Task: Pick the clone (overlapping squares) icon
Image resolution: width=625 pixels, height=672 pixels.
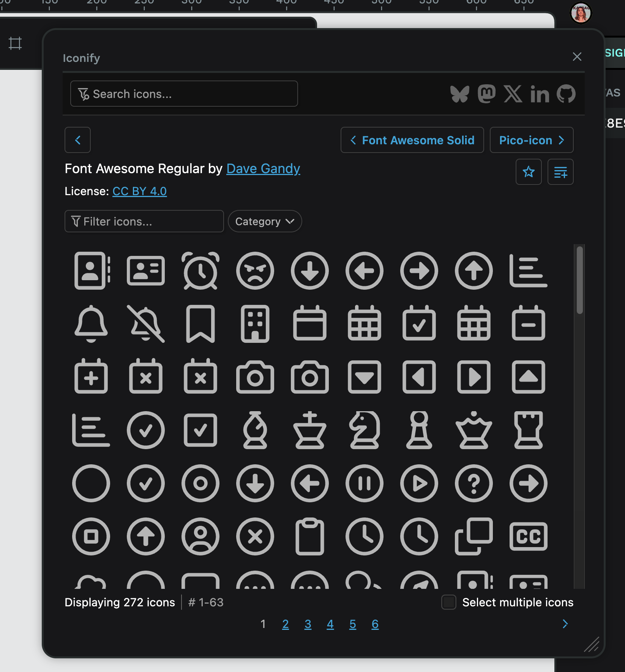Action: tap(474, 536)
